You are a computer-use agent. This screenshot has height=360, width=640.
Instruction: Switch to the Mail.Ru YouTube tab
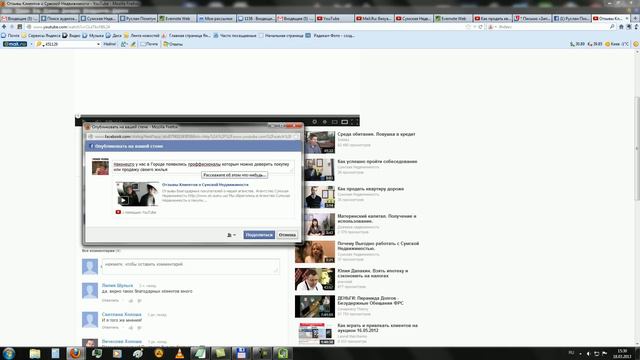click(374, 19)
